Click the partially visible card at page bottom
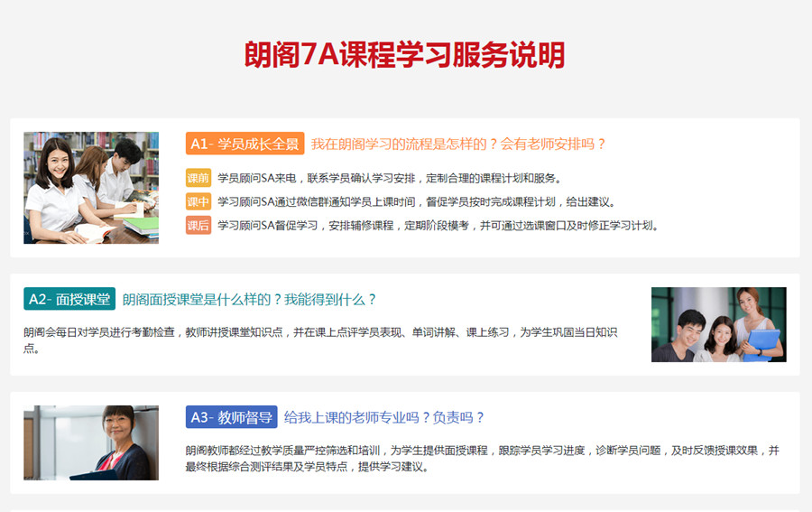 pyautogui.click(x=405, y=507)
